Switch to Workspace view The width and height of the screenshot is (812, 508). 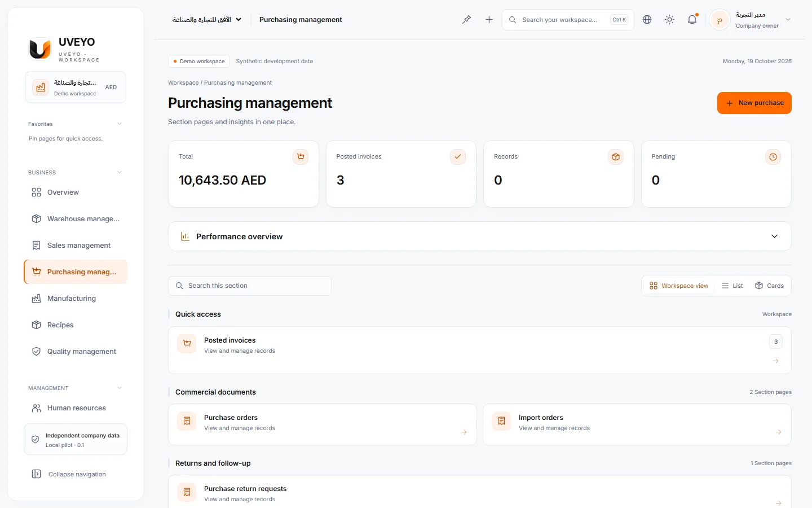(679, 286)
